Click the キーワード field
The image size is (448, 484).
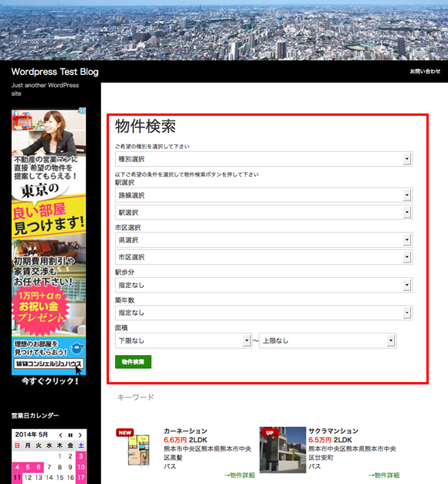[136, 398]
